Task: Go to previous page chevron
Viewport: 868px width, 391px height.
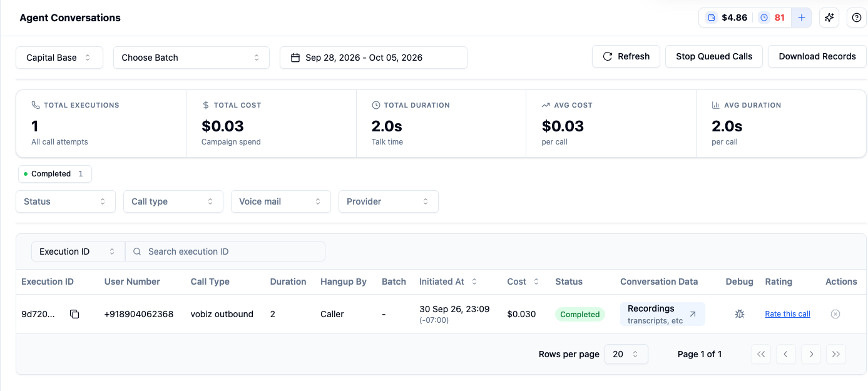Action: click(786, 354)
